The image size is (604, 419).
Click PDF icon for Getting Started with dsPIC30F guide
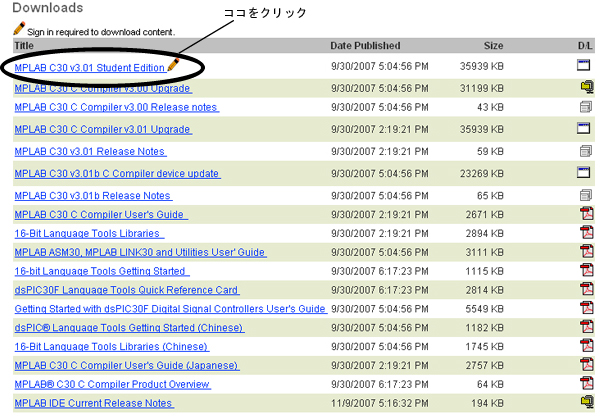587,308
